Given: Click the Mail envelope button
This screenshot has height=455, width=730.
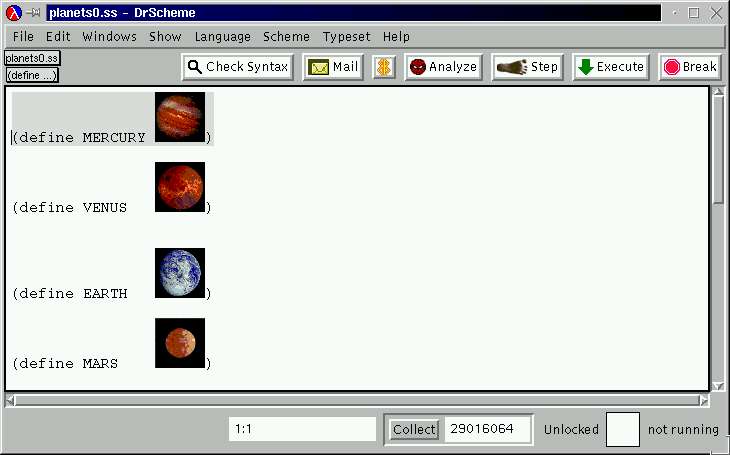Looking at the screenshot, I should 333,67.
